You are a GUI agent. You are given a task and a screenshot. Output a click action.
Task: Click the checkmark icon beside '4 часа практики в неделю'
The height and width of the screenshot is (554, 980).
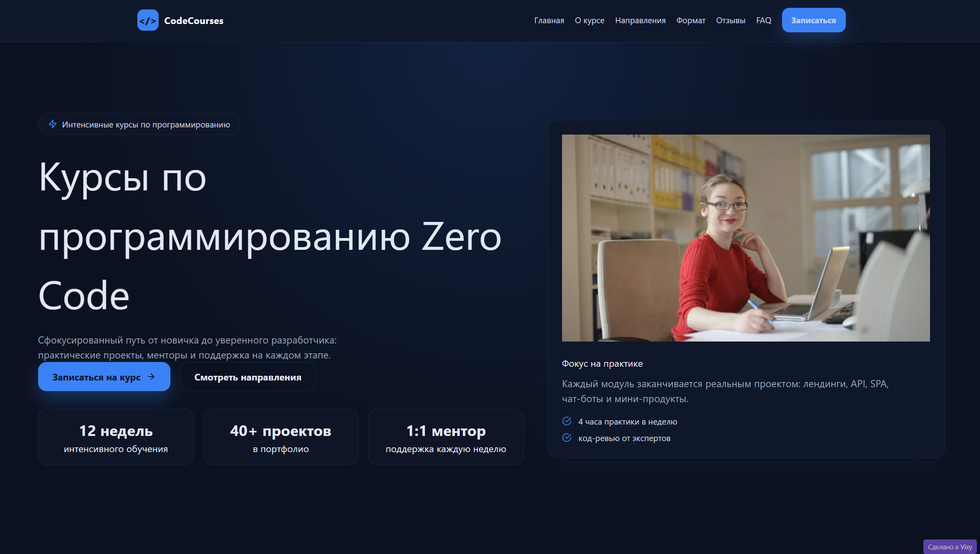[567, 421]
